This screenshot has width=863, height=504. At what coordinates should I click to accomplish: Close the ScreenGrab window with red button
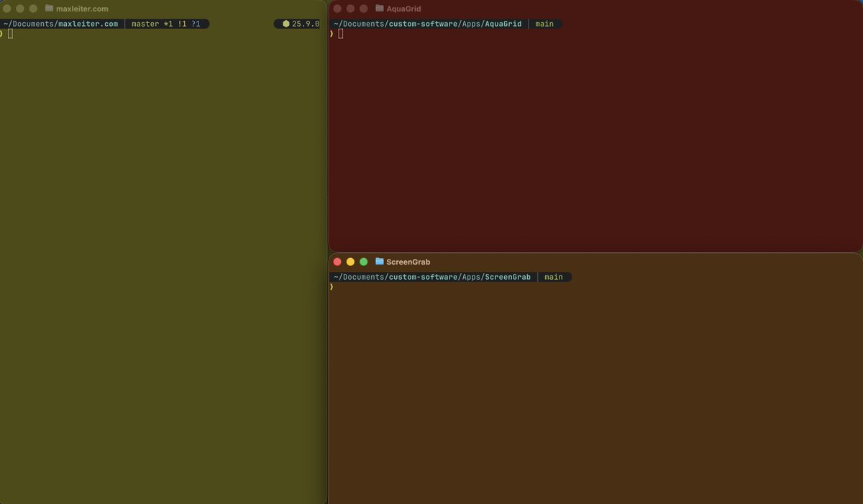(337, 262)
